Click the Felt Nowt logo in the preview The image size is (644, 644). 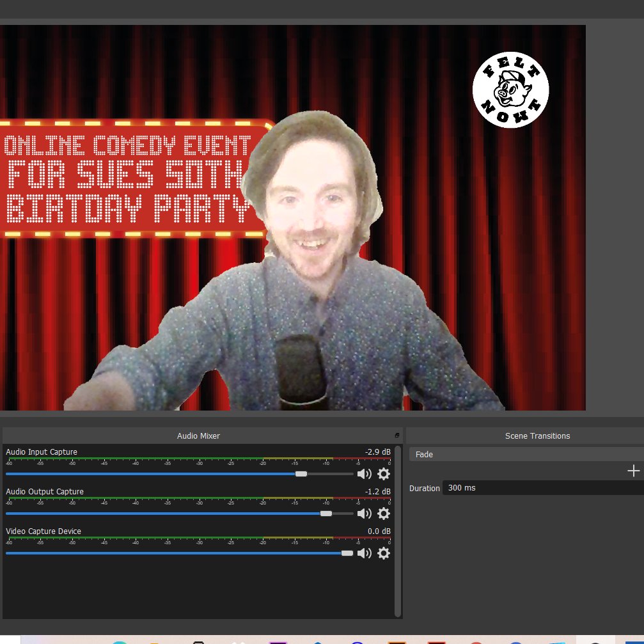510,90
